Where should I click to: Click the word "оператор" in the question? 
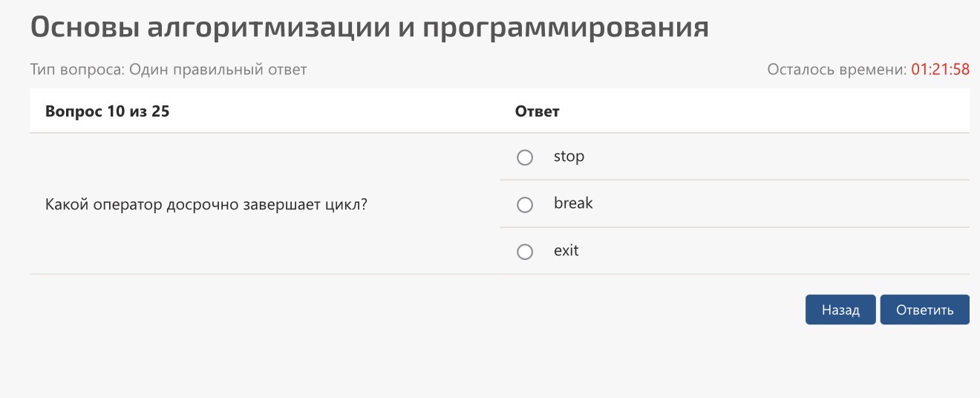(x=127, y=205)
